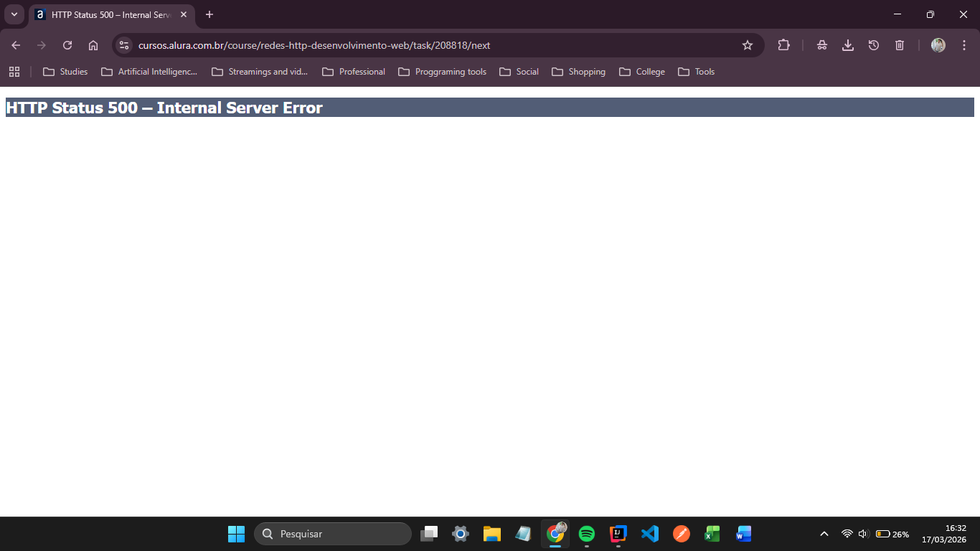The image size is (980, 551).
Task: Open the volume speaker icon
Action: 863,534
